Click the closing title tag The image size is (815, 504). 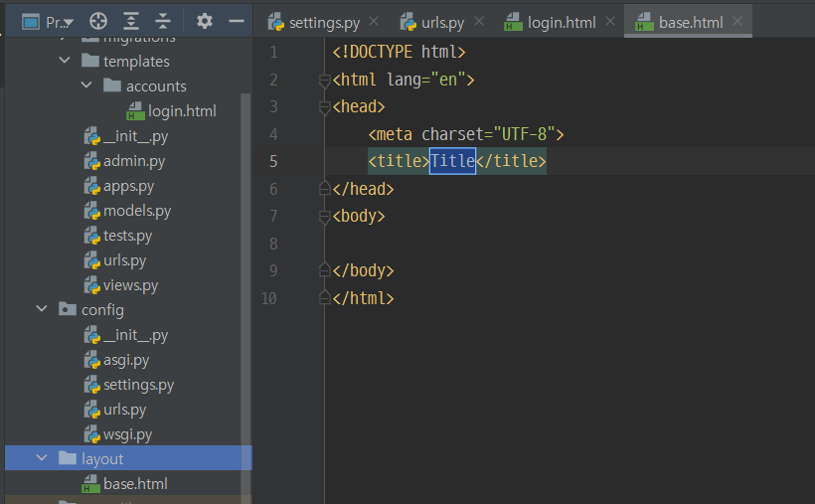coord(511,161)
